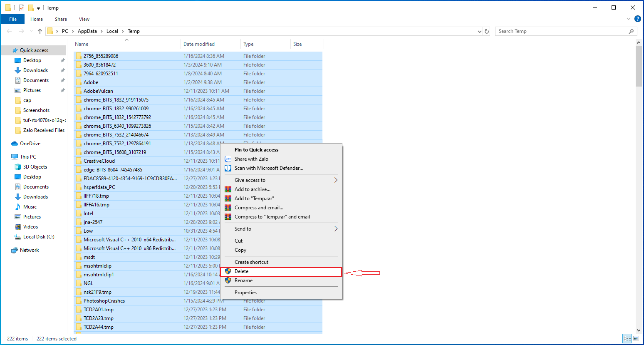Image resolution: width=644 pixels, height=345 pixels.
Task: Open the File ribbon tab
Action: [x=13, y=19]
